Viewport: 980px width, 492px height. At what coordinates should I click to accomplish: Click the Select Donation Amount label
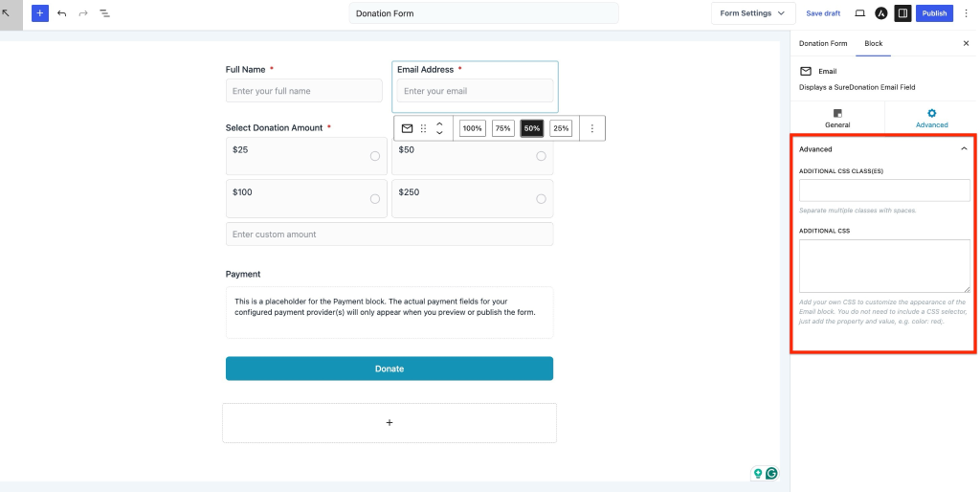point(275,127)
